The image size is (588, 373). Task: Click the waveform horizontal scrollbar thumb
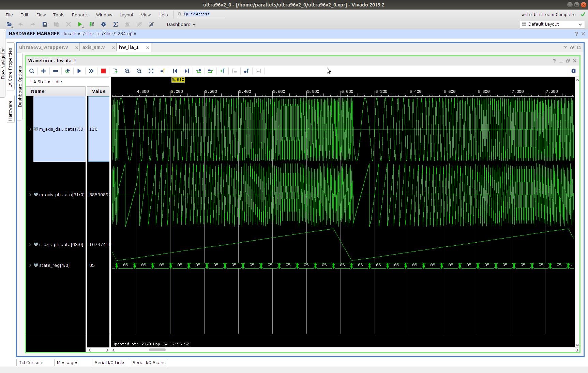157,349
